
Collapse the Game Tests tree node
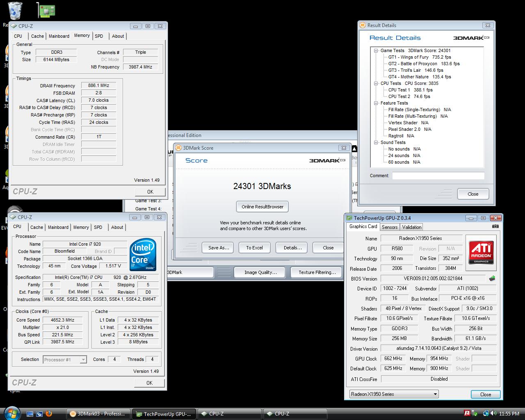coord(376,50)
